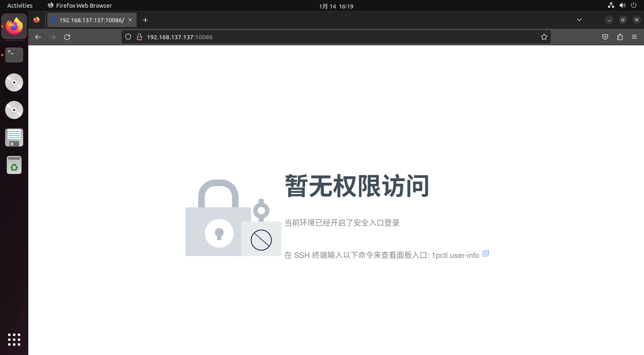This screenshot has height=355, width=644.
Task: Show tracking protection shield info
Action: click(128, 37)
